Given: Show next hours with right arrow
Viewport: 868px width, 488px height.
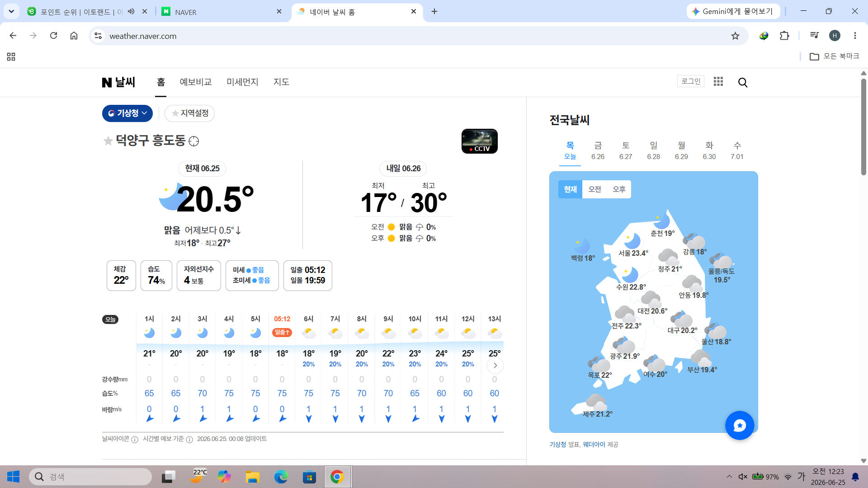Looking at the screenshot, I should click(495, 366).
